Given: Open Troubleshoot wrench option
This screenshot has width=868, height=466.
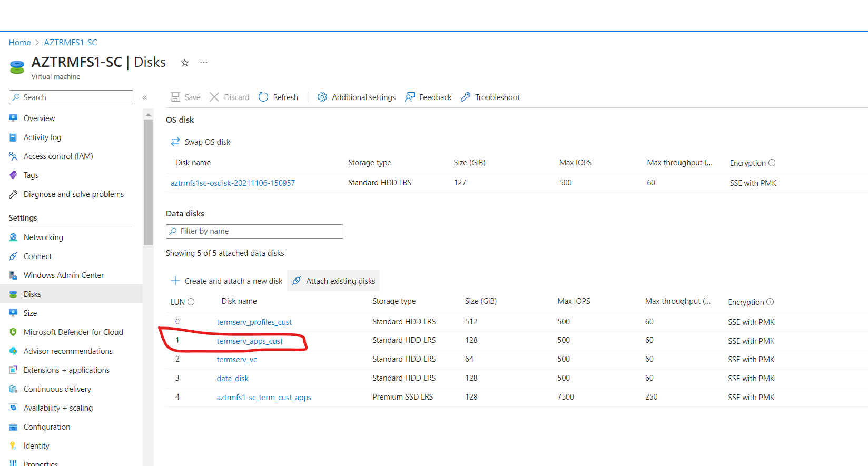Looking at the screenshot, I should pyautogui.click(x=490, y=97).
